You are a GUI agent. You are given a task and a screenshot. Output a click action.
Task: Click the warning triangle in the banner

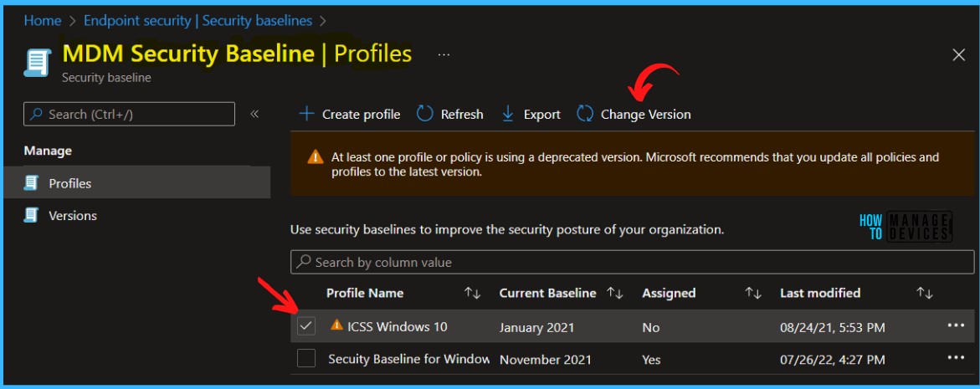click(x=316, y=156)
